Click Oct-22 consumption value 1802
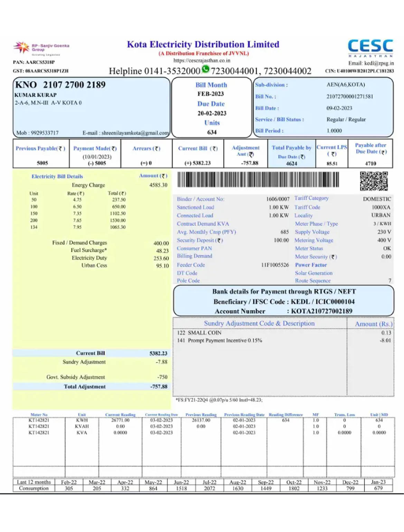This screenshot has height=532, width=404. 294,488
